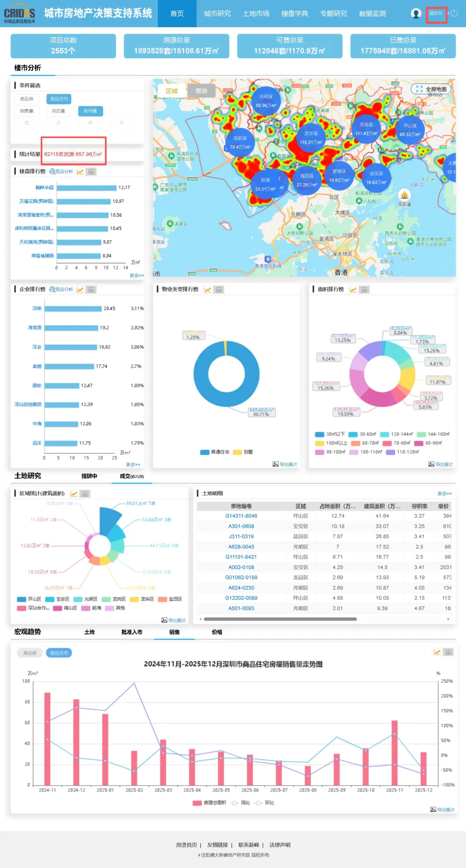Open 竞品分析 in 企业排行榜 panel
Image resolution: width=466 pixels, height=868 pixels.
point(61,289)
